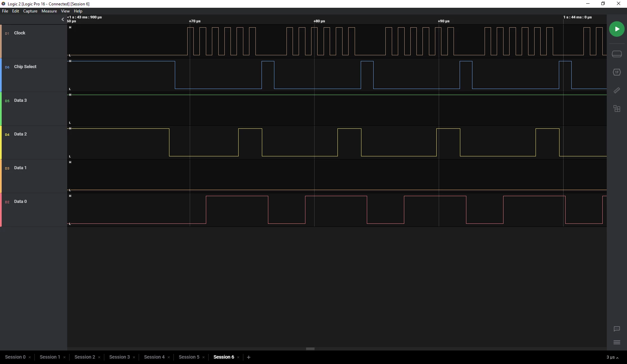Click the D2 channel index of Data 0
Image resolution: width=627 pixels, height=364 pixels.
coord(7,202)
